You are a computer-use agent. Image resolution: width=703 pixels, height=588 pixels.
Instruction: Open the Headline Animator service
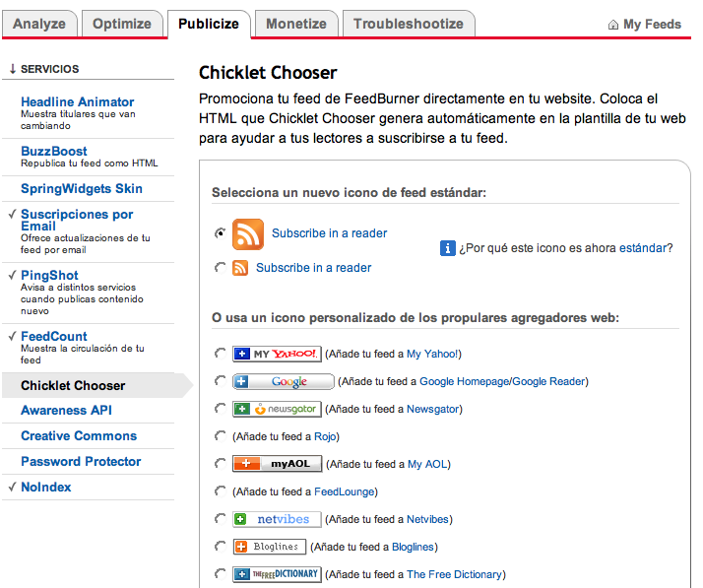tap(77, 101)
